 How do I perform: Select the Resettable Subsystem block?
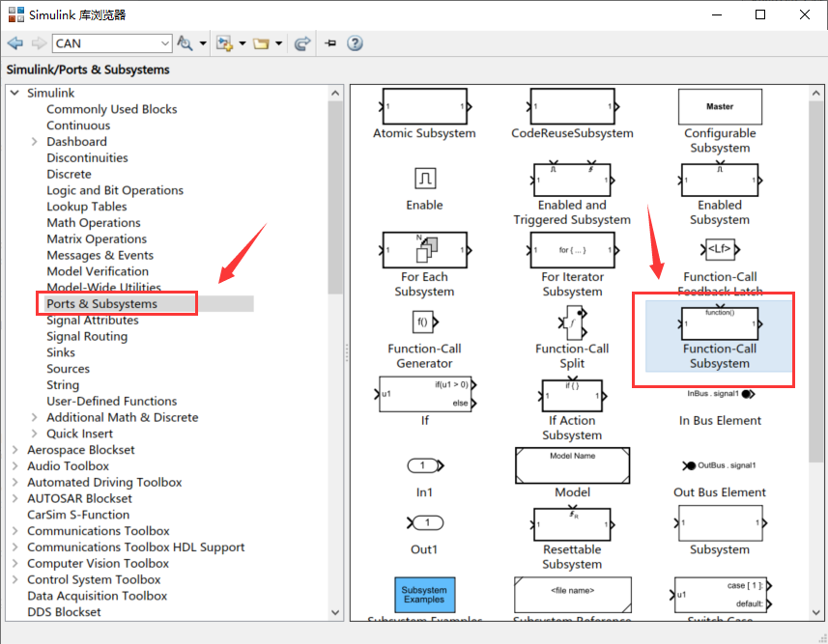coord(572,524)
